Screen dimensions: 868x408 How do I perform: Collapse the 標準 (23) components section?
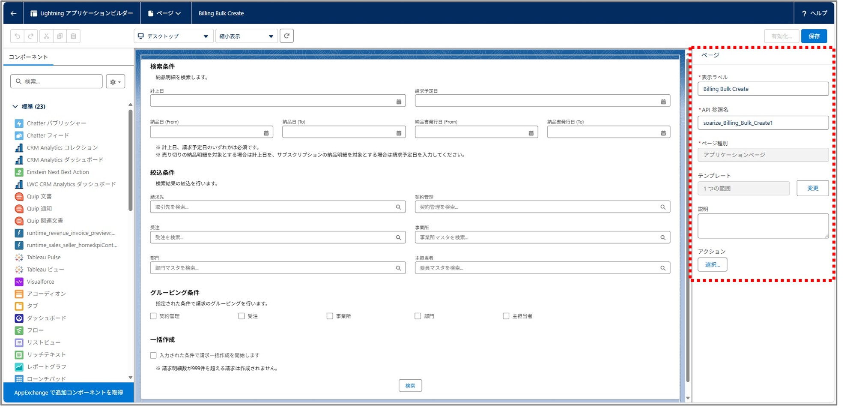pos(15,106)
